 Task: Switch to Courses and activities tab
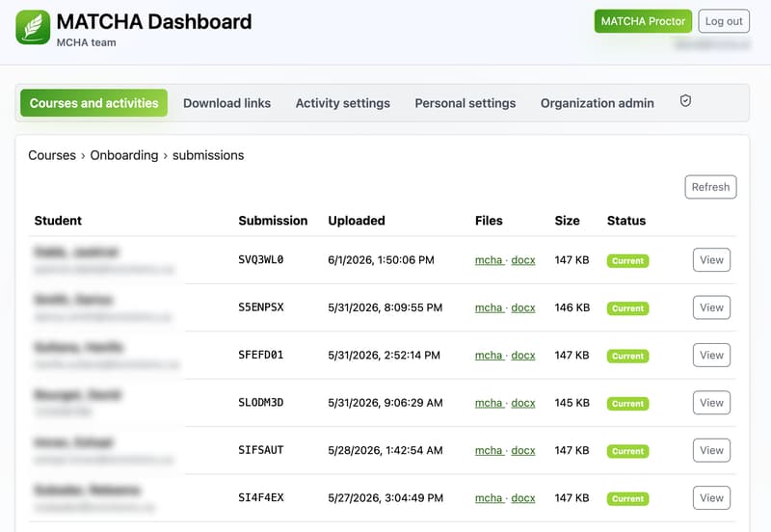tap(93, 103)
